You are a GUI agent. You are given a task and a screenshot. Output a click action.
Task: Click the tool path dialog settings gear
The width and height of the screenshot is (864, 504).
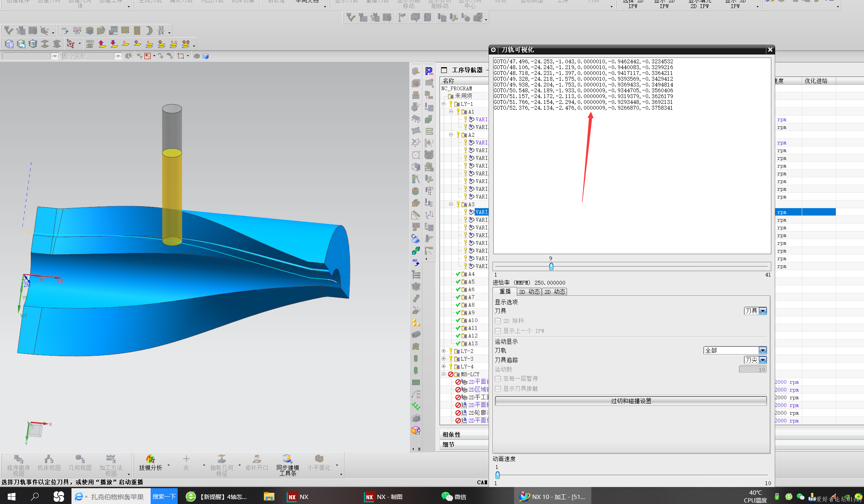[x=493, y=50]
